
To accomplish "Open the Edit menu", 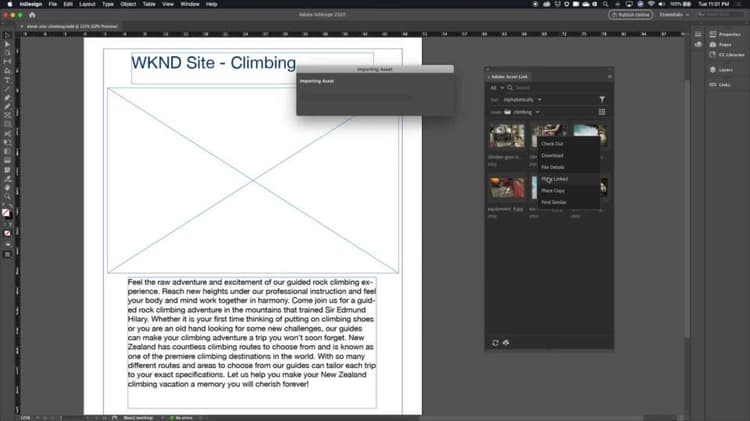I will click(68, 4).
